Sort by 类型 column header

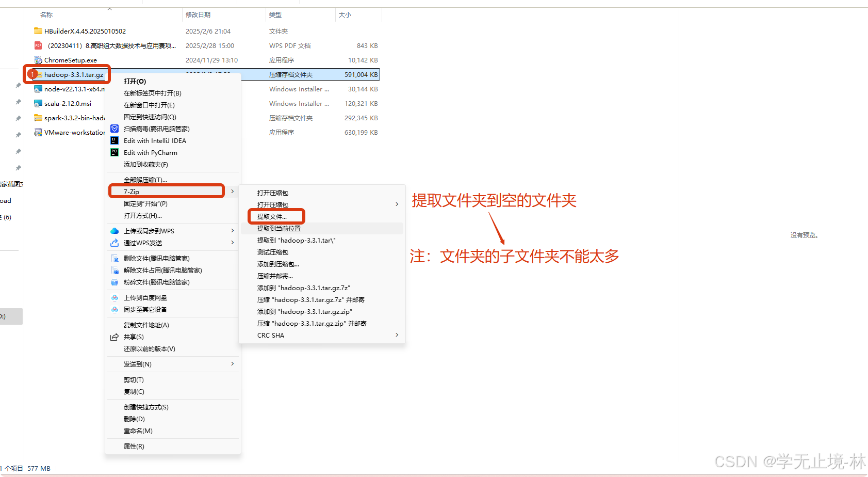275,15
